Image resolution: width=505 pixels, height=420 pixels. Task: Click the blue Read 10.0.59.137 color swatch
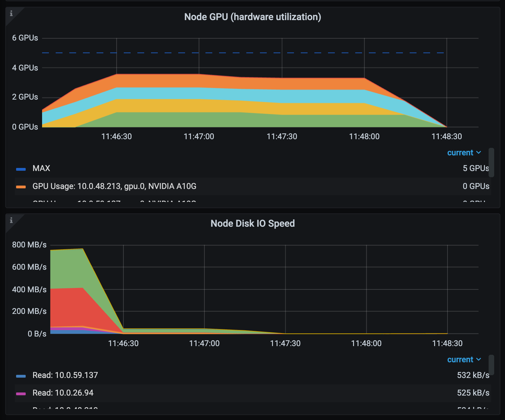pyautogui.click(x=21, y=376)
